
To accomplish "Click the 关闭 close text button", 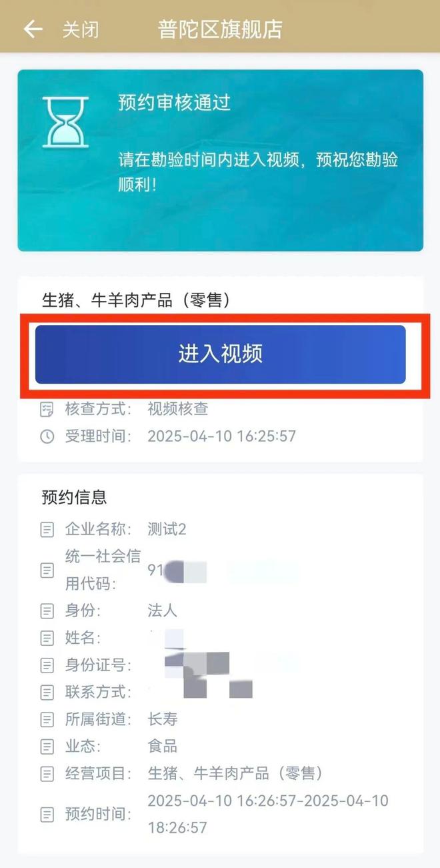I will click(80, 29).
